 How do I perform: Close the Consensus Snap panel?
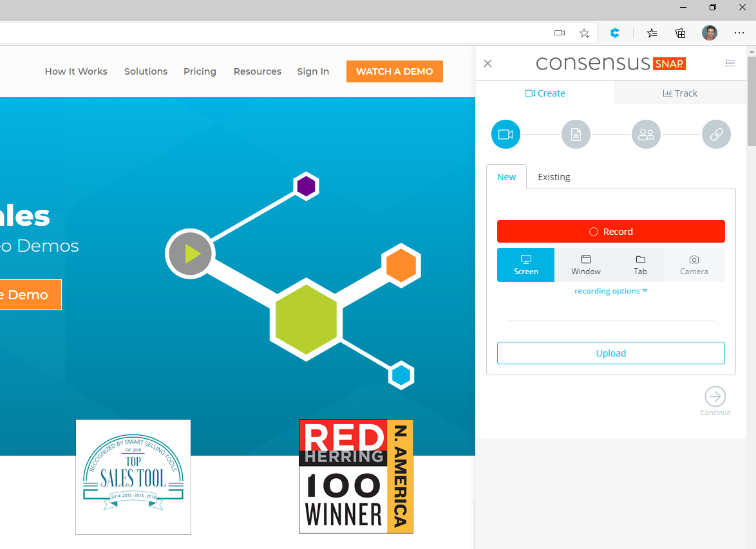click(x=488, y=63)
